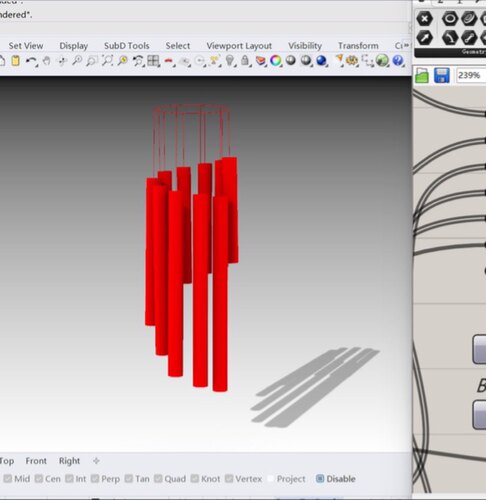Activate the Zoom Extents magnifier icon
This screenshot has width=486, height=500.
107,61
